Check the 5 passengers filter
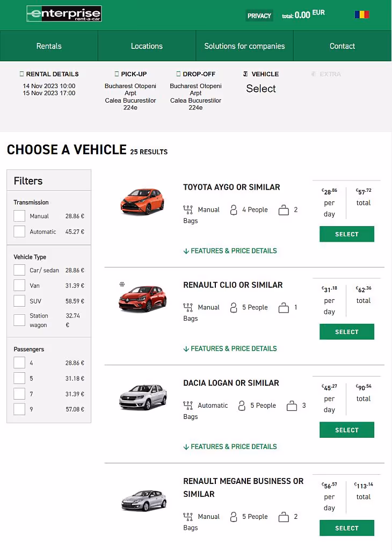The width and height of the screenshot is (392, 550). pyautogui.click(x=19, y=378)
